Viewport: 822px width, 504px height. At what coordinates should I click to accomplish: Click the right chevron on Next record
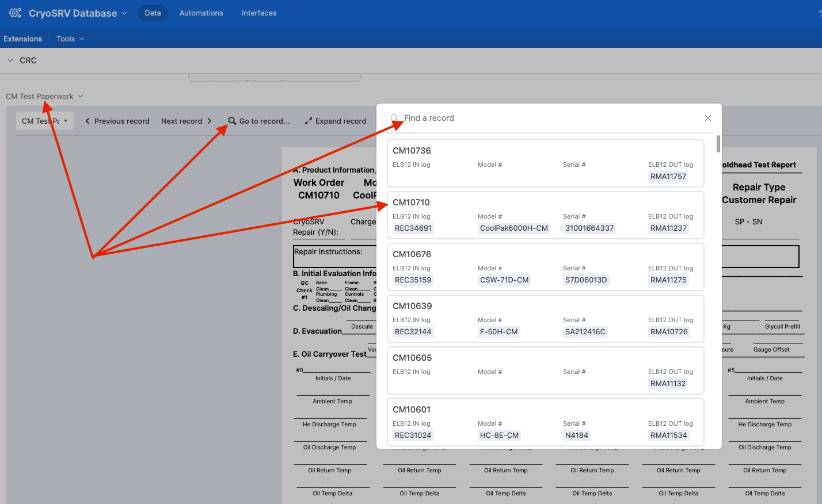pos(208,121)
